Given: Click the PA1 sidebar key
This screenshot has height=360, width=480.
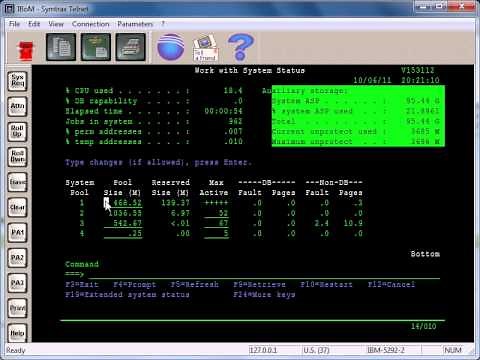Looking at the screenshot, I should 17,232.
